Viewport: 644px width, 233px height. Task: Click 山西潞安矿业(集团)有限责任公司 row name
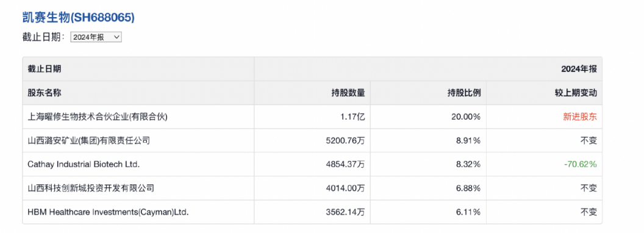click(x=88, y=140)
